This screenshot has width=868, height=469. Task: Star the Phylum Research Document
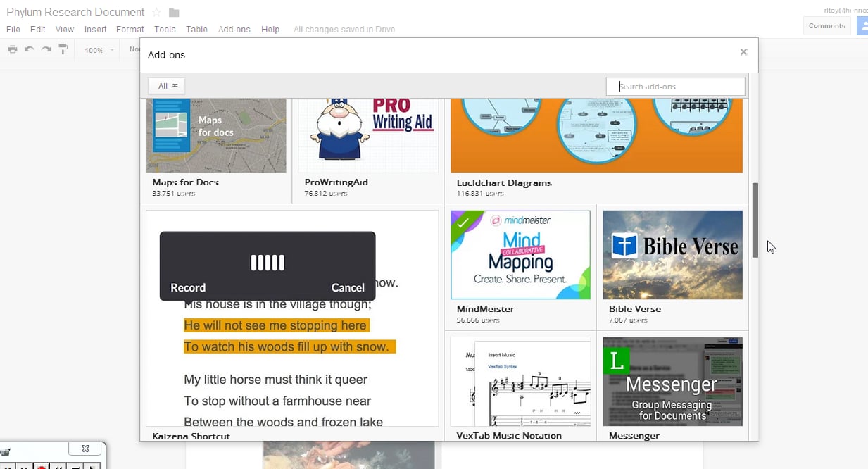coord(156,13)
